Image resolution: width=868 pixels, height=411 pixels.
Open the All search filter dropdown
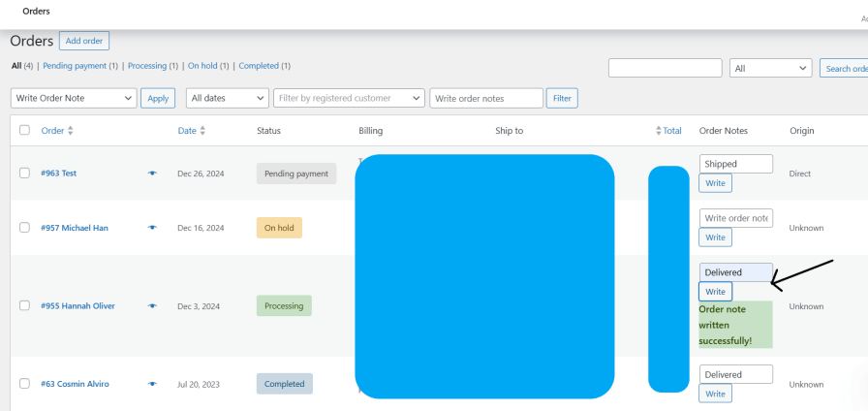pyautogui.click(x=771, y=69)
